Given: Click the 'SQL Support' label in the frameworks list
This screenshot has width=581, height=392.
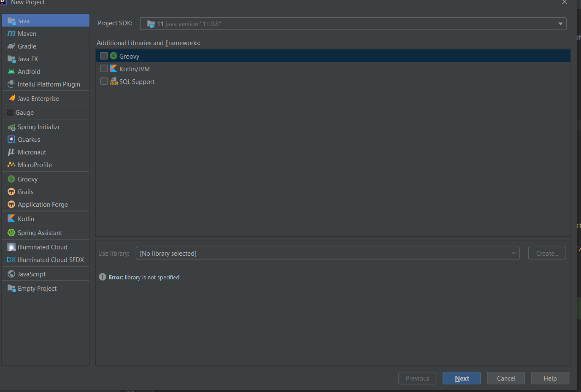Looking at the screenshot, I should tap(137, 81).
